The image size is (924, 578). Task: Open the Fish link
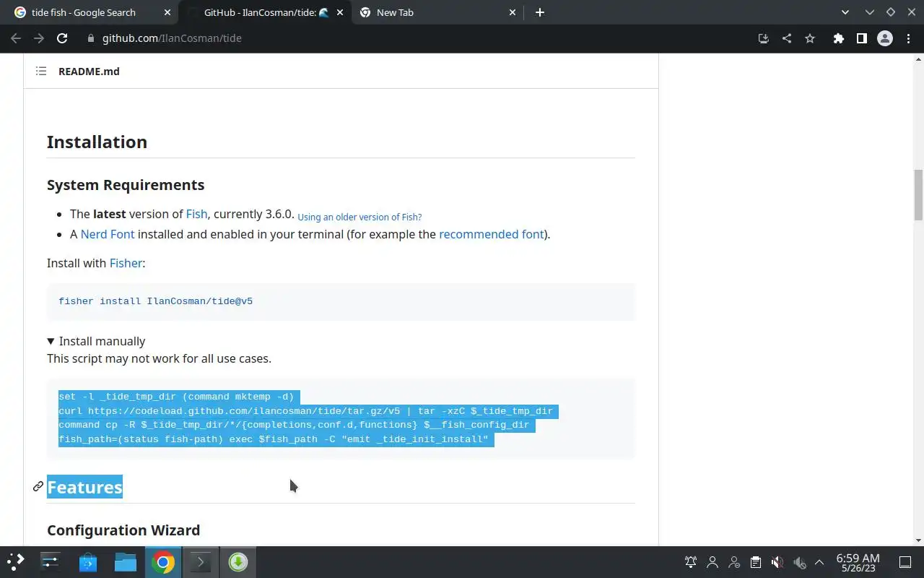click(x=196, y=214)
